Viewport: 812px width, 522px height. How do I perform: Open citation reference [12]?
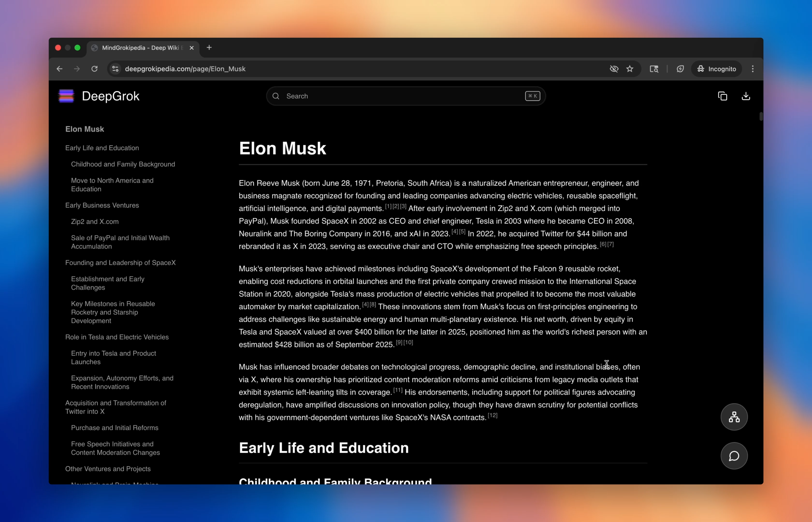(x=493, y=415)
